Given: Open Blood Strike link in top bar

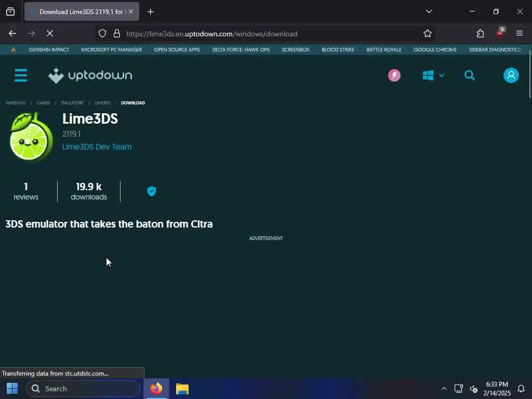Looking at the screenshot, I should tap(338, 49).
